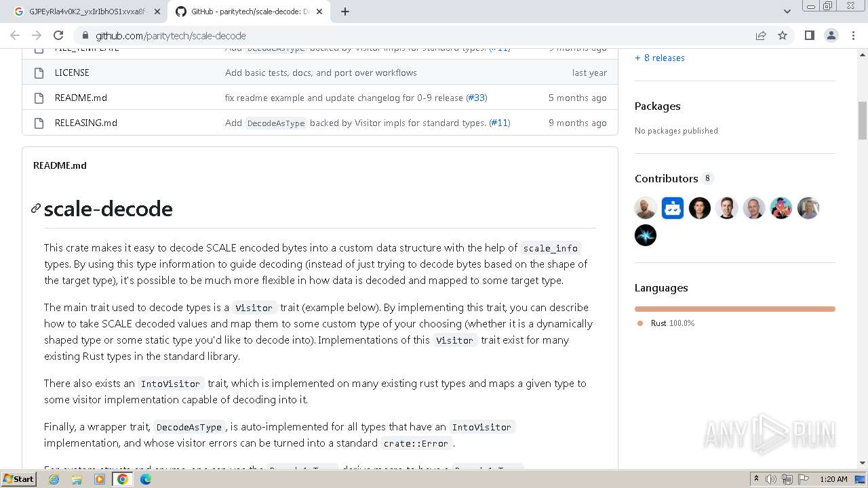The image size is (868, 488).
Task: Click the 'last year' timestamp
Action: [589, 73]
